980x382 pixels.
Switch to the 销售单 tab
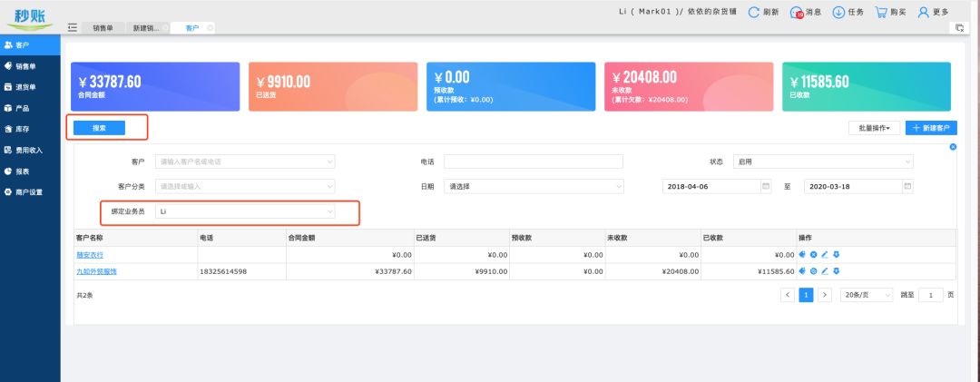coord(103,28)
